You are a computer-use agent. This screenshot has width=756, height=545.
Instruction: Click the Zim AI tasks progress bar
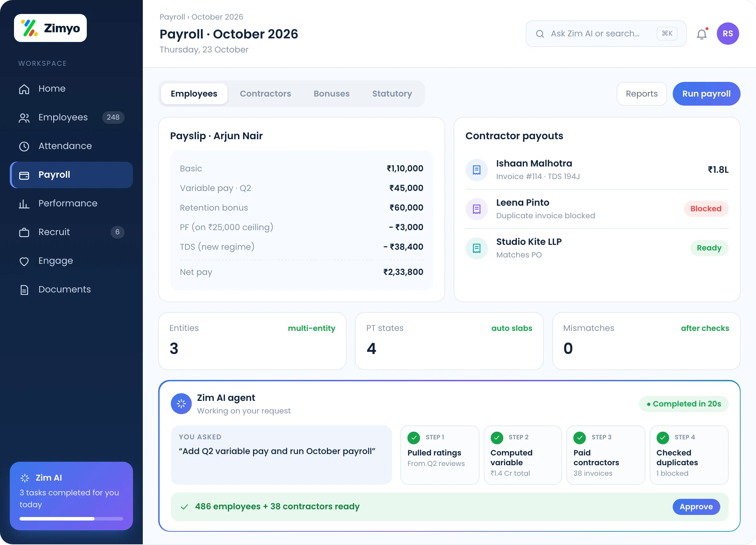click(71, 519)
